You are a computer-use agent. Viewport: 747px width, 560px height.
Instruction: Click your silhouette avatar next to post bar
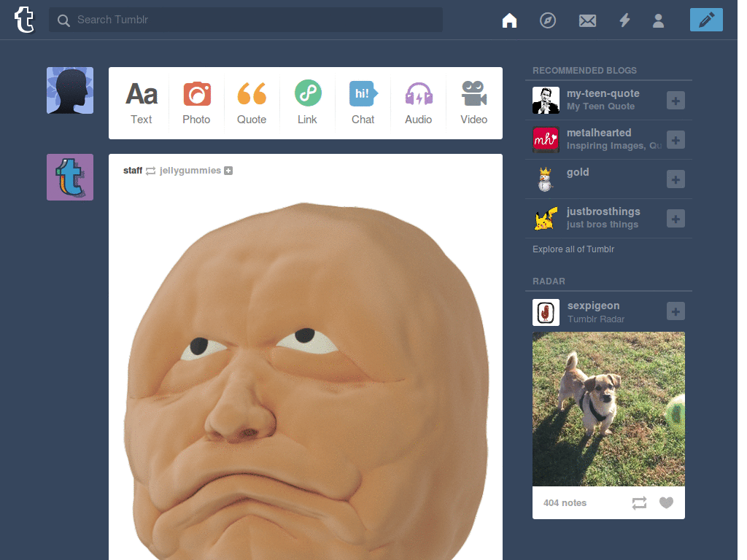click(x=70, y=90)
